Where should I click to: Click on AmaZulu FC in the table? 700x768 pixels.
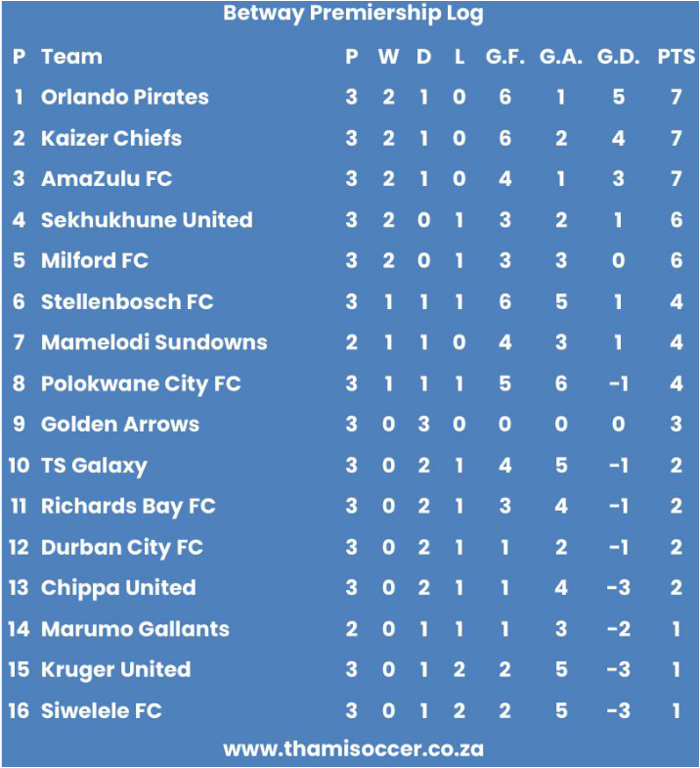(x=107, y=179)
